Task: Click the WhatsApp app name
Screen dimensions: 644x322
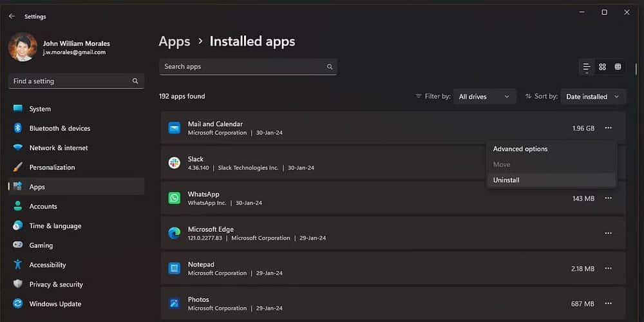Action: 204,194
